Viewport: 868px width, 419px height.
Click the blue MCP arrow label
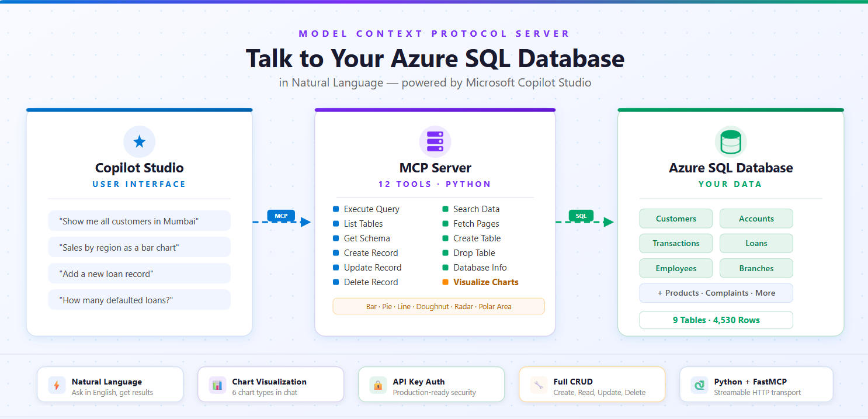281,216
